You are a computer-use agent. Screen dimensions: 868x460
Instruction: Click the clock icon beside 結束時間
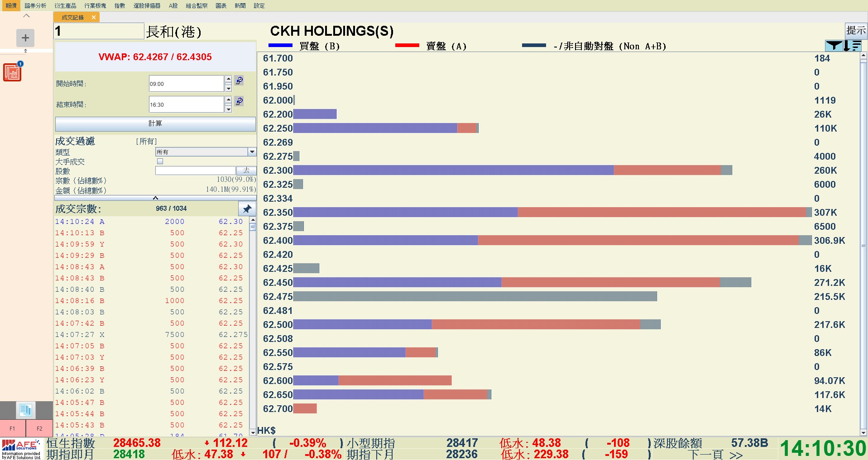pos(239,101)
